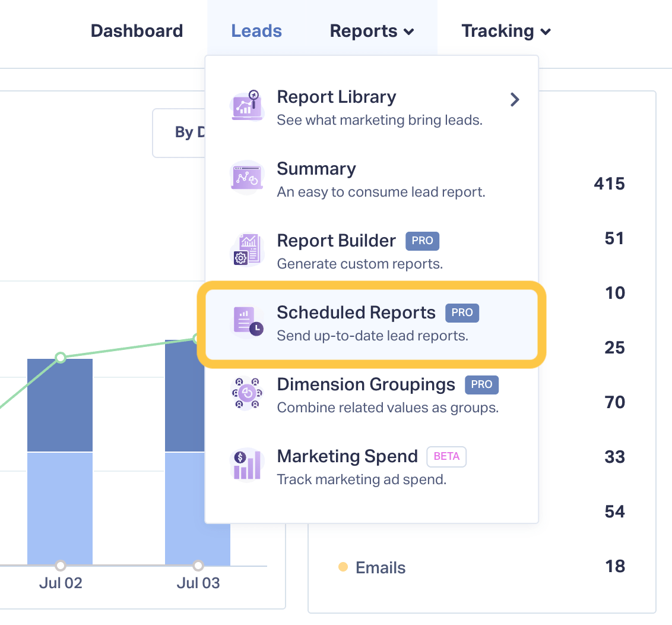Viewport: 672px width, 625px height.
Task: Click the Marketing Spend dollar bars icon
Action: [x=248, y=465]
